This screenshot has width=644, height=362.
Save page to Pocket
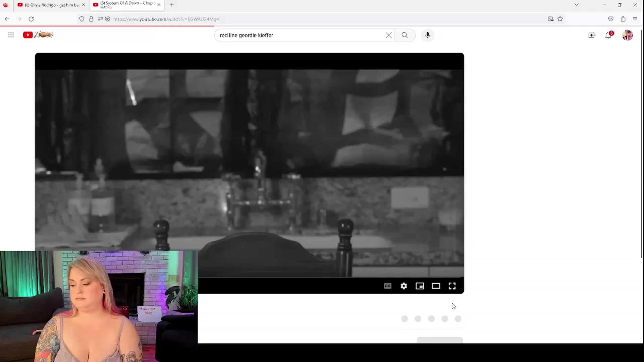click(x=610, y=19)
